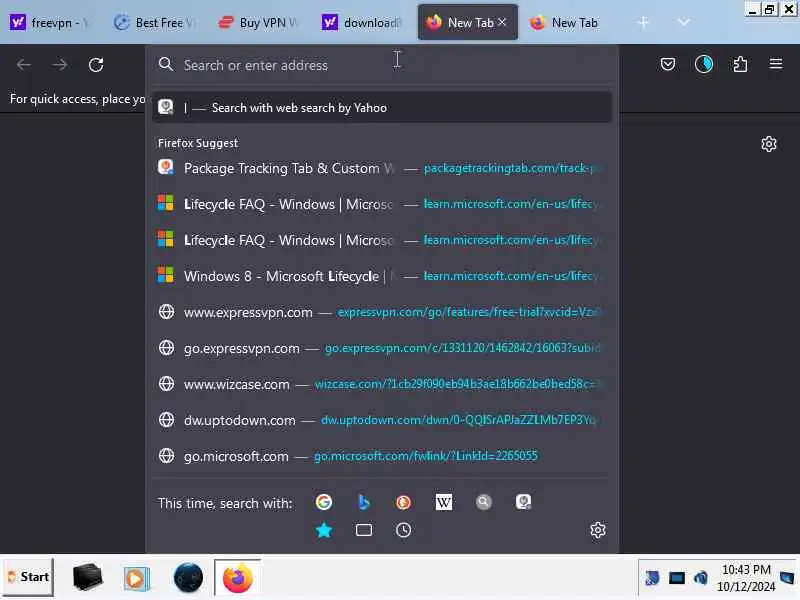The image size is (800, 600).
Task: Open the Extensions puzzle icon
Action: (740, 64)
